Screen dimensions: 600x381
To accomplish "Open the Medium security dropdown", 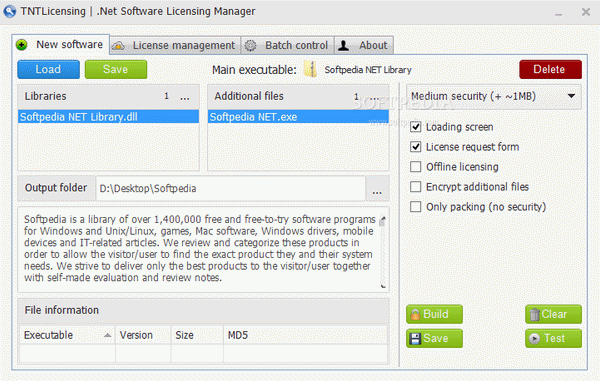I will tap(494, 96).
